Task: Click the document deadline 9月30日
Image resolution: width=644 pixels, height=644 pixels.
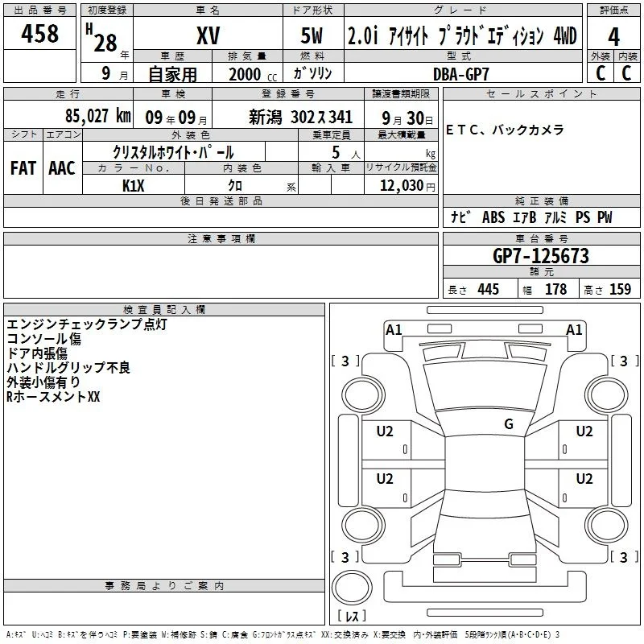Action: (x=407, y=118)
